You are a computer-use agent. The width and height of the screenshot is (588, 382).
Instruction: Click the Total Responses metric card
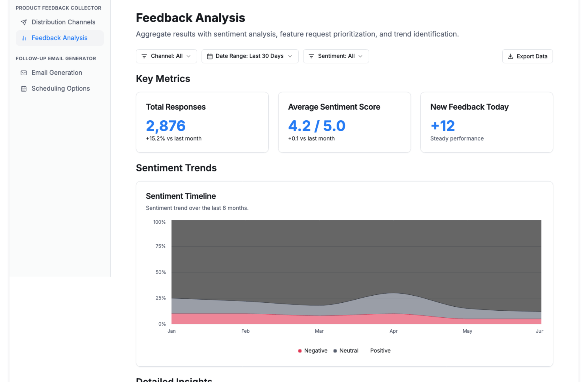pyautogui.click(x=202, y=122)
